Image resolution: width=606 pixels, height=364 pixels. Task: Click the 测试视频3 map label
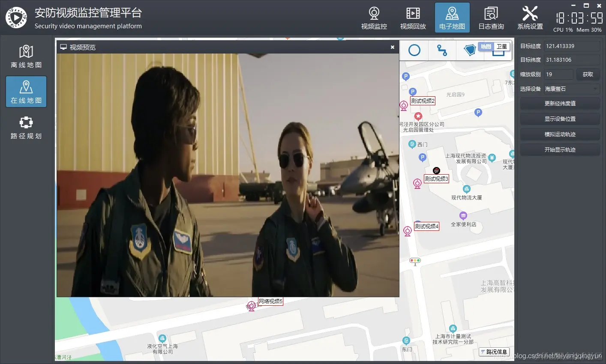click(436, 179)
